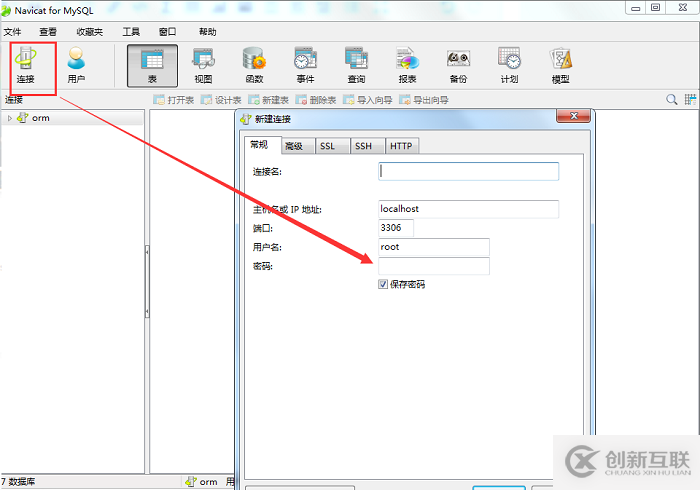Open the 查询 query toolbar icon
The height and width of the screenshot is (490, 700).
tap(356, 66)
